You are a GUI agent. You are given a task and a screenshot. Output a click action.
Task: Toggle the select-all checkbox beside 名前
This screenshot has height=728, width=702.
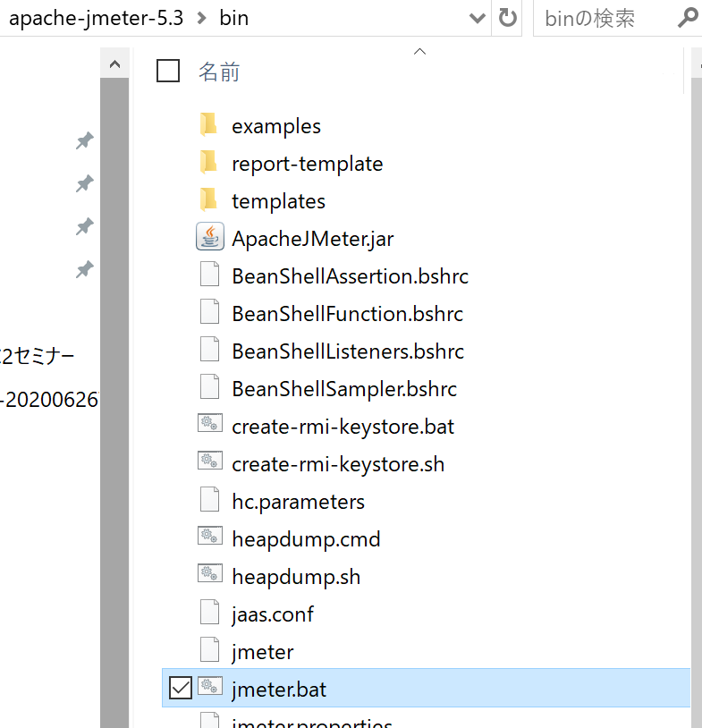coord(168,71)
